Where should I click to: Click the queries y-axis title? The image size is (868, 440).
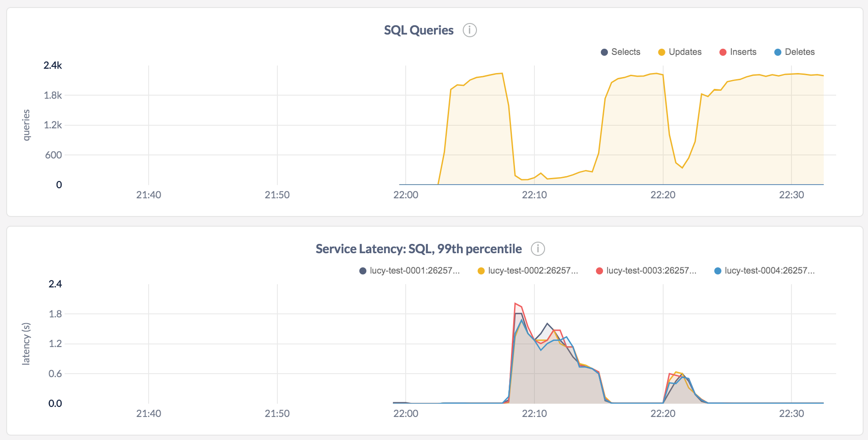pyautogui.click(x=27, y=125)
